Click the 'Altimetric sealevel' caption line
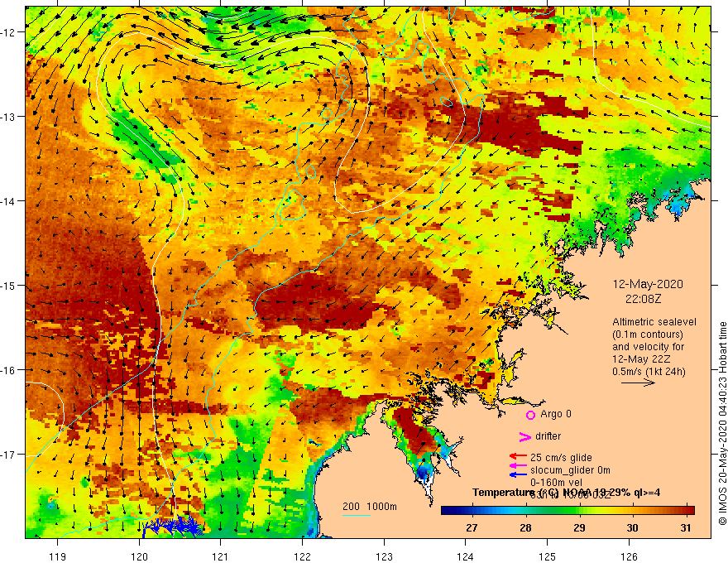728x563 pixels. (x=655, y=322)
